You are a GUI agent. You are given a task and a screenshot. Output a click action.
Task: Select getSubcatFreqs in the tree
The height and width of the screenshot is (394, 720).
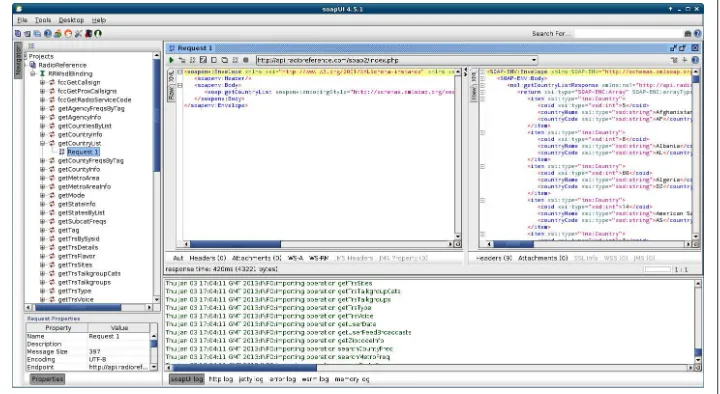tap(82, 221)
